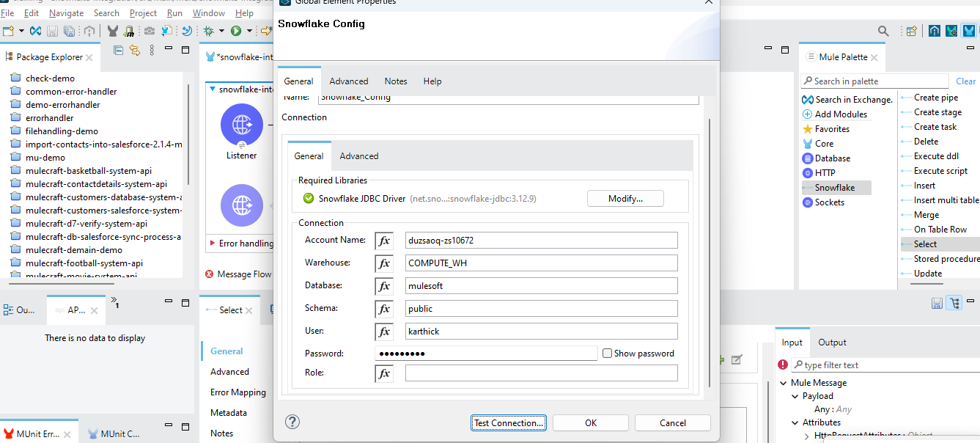The height and width of the screenshot is (443, 980).
Task: Click the fx icon beside Account Name
Action: pos(384,241)
